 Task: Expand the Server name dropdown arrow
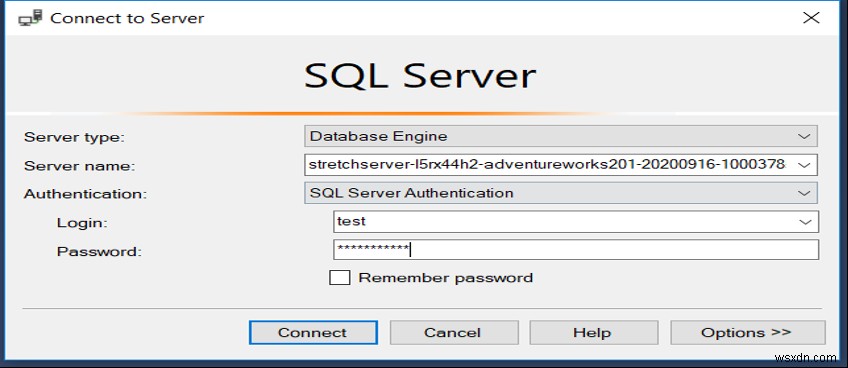point(804,165)
